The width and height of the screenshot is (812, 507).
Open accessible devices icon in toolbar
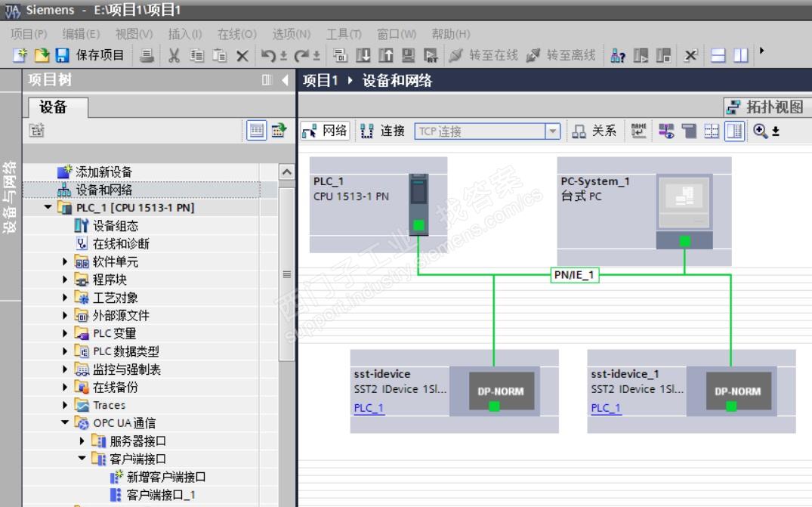pyautogui.click(x=618, y=55)
